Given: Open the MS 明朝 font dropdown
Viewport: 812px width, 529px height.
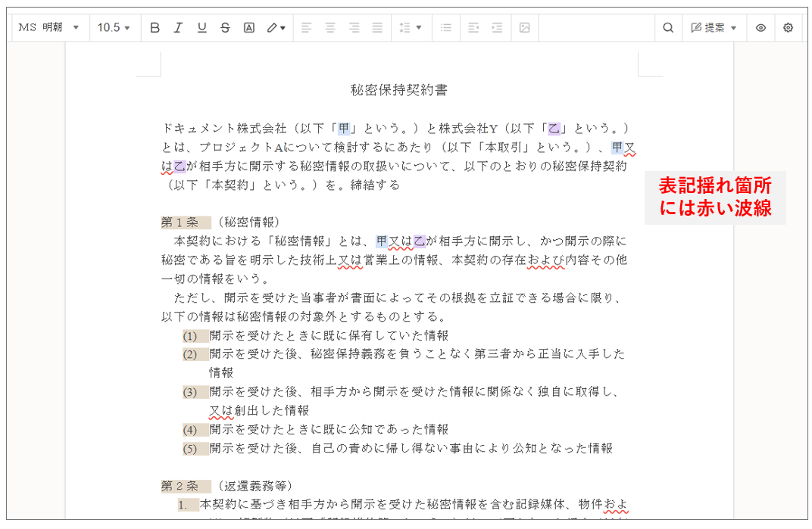Looking at the screenshot, I should pos(49,28).
